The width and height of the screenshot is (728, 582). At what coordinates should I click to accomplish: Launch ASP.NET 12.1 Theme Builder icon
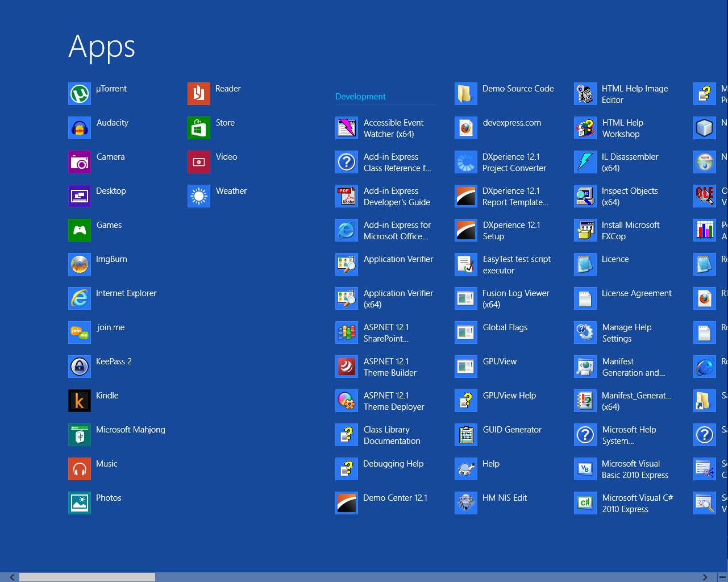(x=347, y=367)
